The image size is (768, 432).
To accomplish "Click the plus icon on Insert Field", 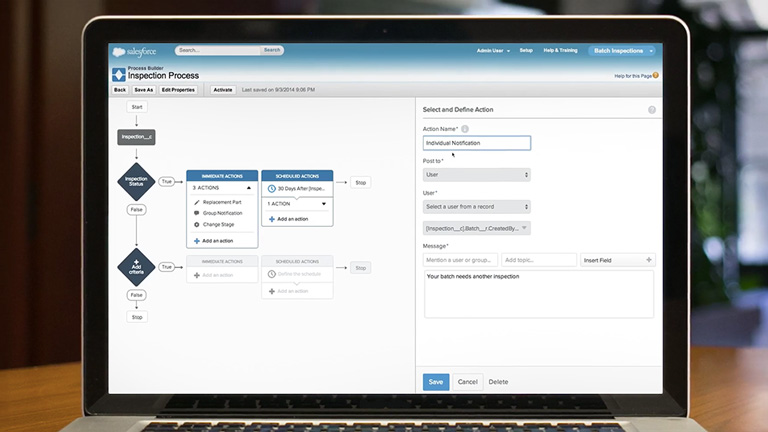I will [649, 260].
